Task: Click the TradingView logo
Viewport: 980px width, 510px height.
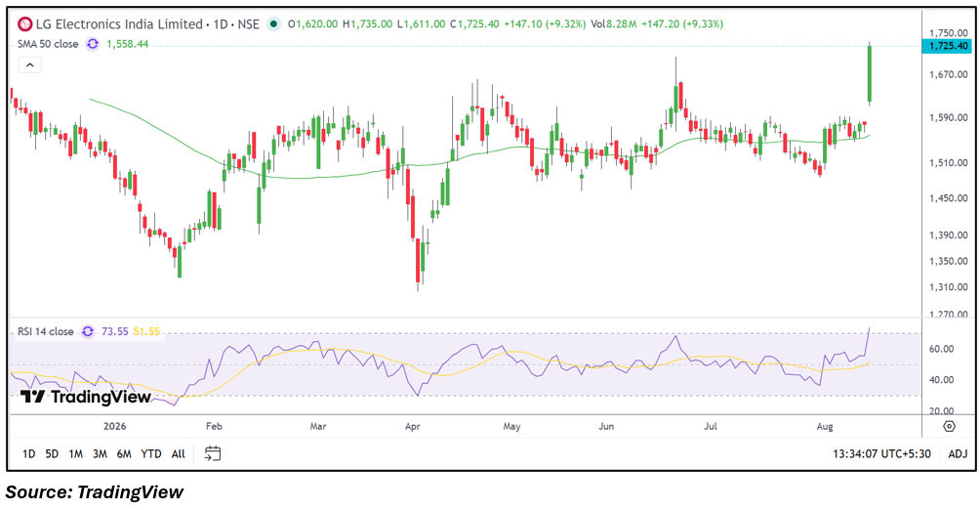Action: (x=86, y=397)
